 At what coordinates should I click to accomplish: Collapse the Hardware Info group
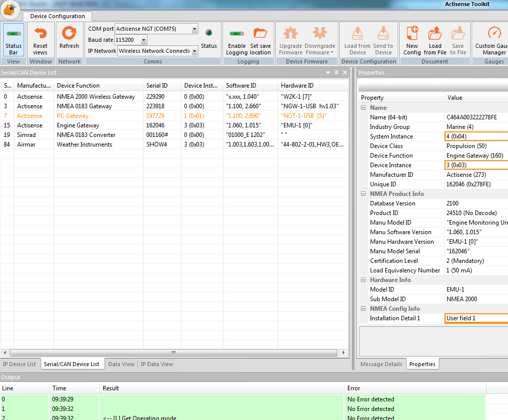(363, 280)
